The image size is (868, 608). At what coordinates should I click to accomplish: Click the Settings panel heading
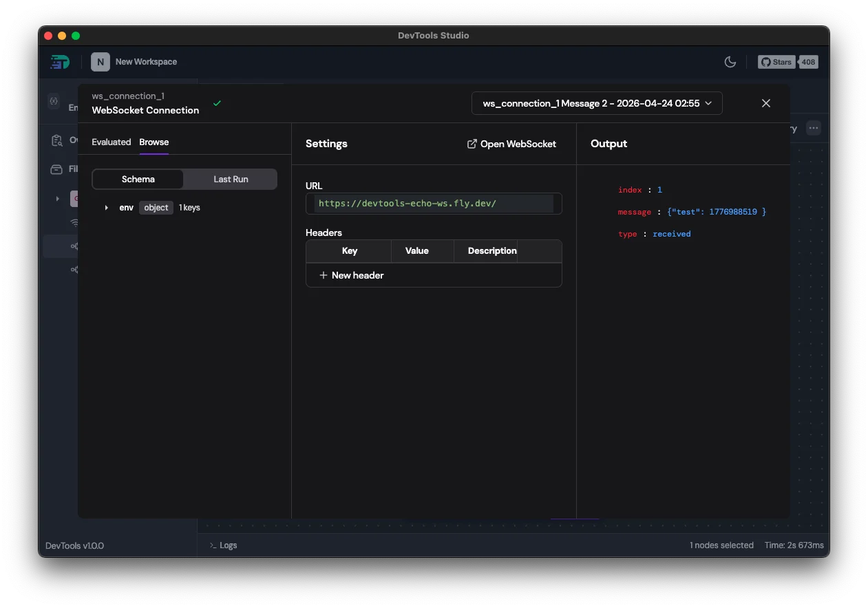[326, 144]
